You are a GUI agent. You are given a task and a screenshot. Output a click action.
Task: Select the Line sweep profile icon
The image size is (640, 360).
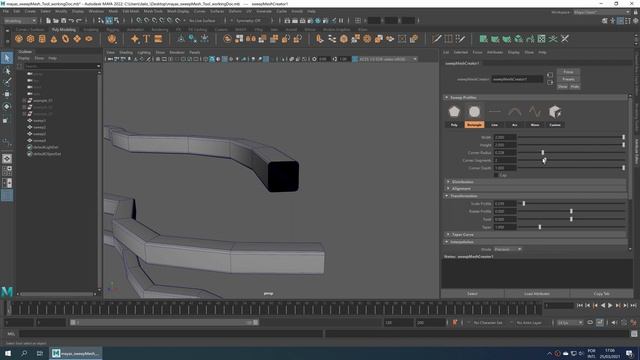coord(494,112)
